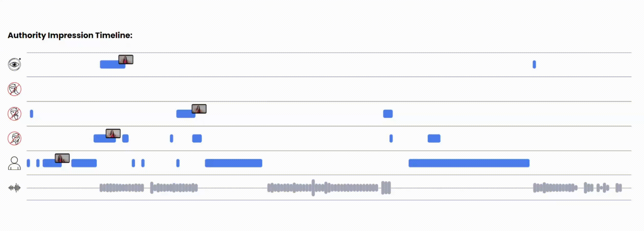Click the eye contact icon

[x=14, y=64]
